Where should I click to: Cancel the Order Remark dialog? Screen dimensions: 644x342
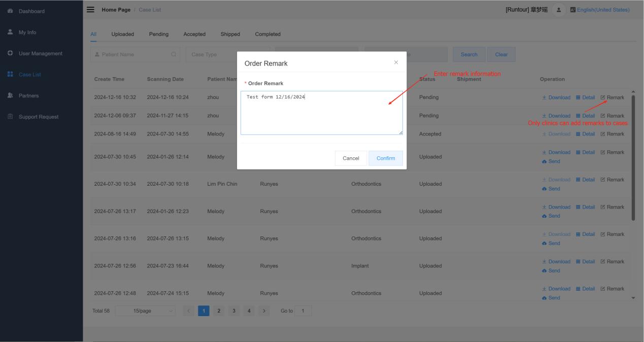(351, 158)
